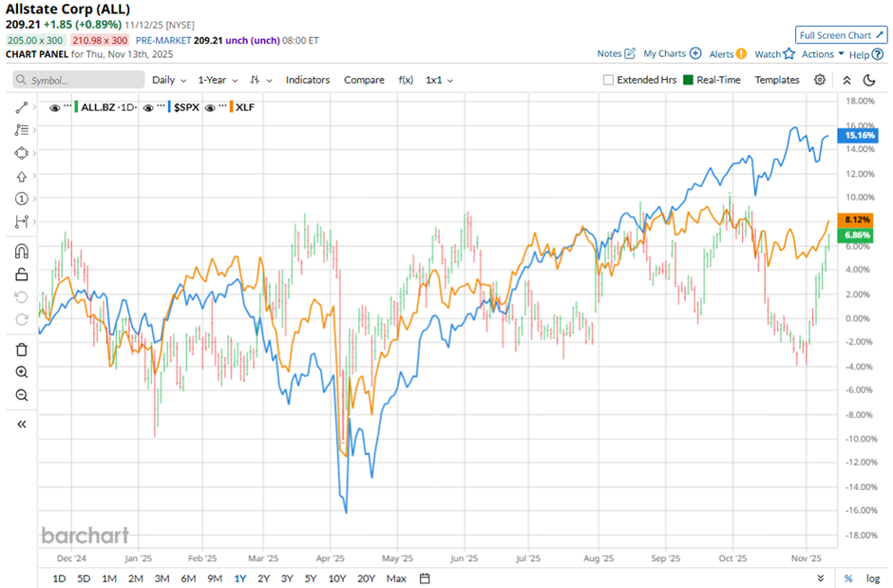Open Compare menu
The image size is (893, 588).
(x=364, y=80)
